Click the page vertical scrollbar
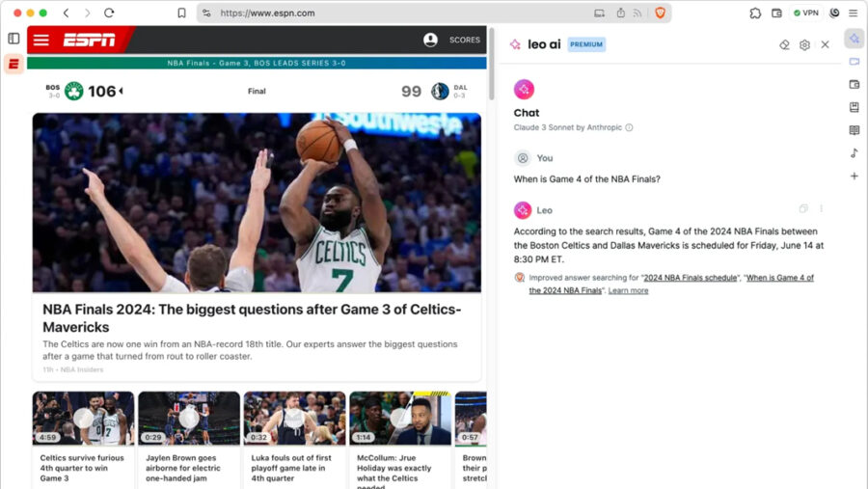Screen dimensions: 868x489 coord(491,63)
